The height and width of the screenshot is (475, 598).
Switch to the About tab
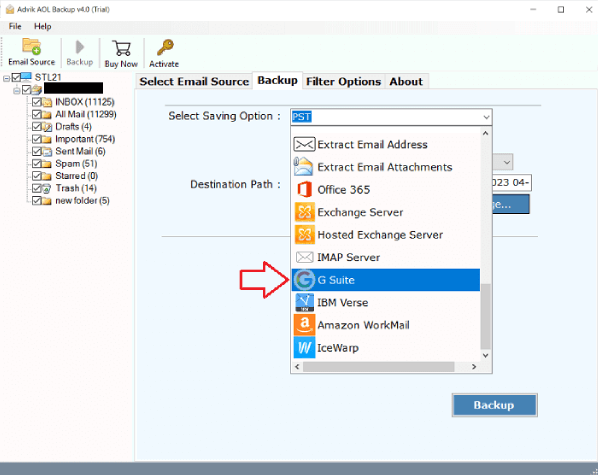(x=406, y=81)
